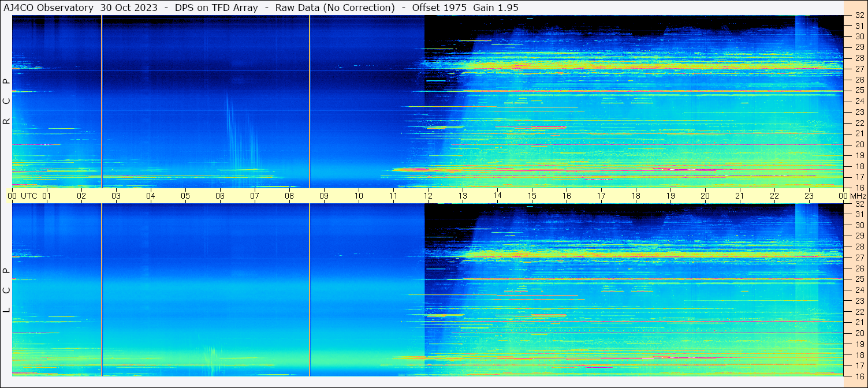868x388 pixels.
Task: Click the 32 MHz label on upper panel scale
Action: coord(859,16)
